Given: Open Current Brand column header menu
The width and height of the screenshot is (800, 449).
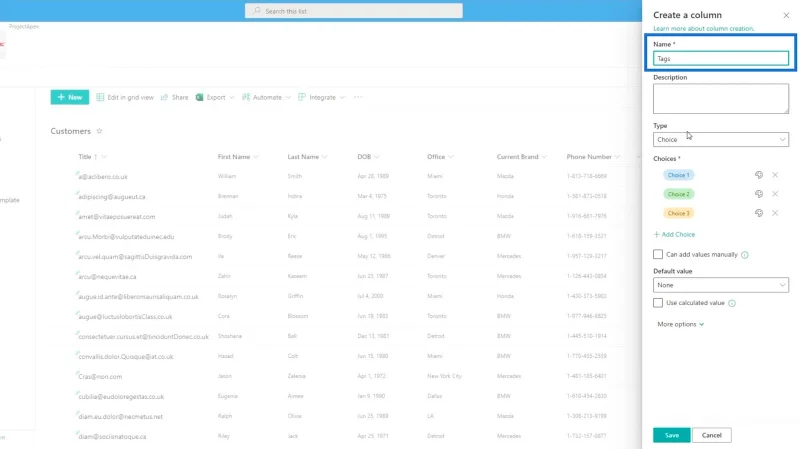Looking at the screenshot, I should (x=544, y=157).
